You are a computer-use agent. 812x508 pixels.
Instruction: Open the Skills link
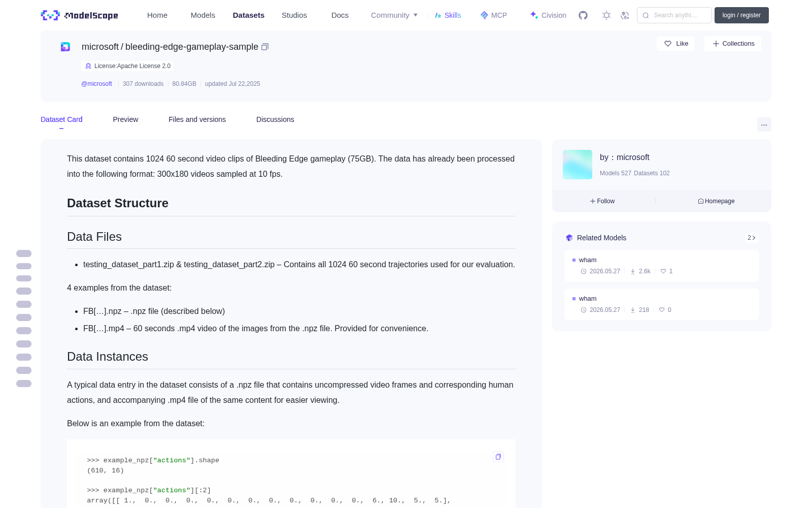pos(448,15)
